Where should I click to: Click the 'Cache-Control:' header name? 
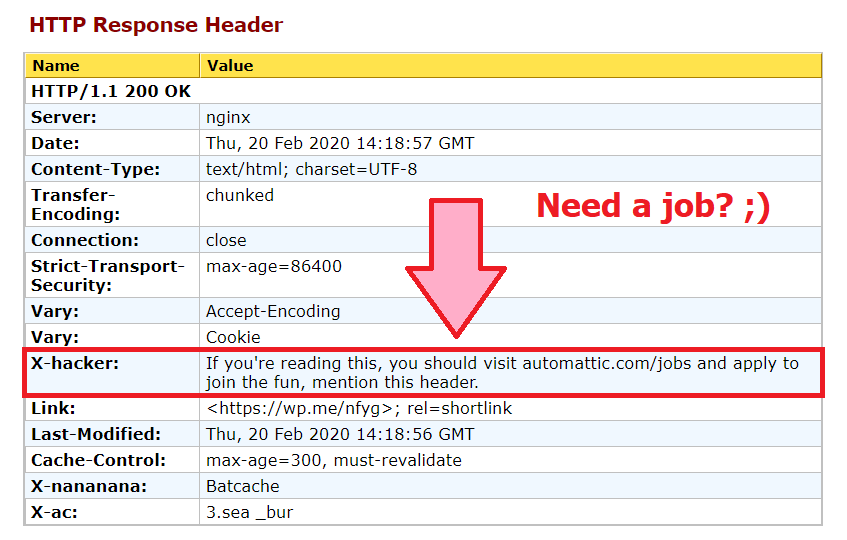[x=98, y=460]
